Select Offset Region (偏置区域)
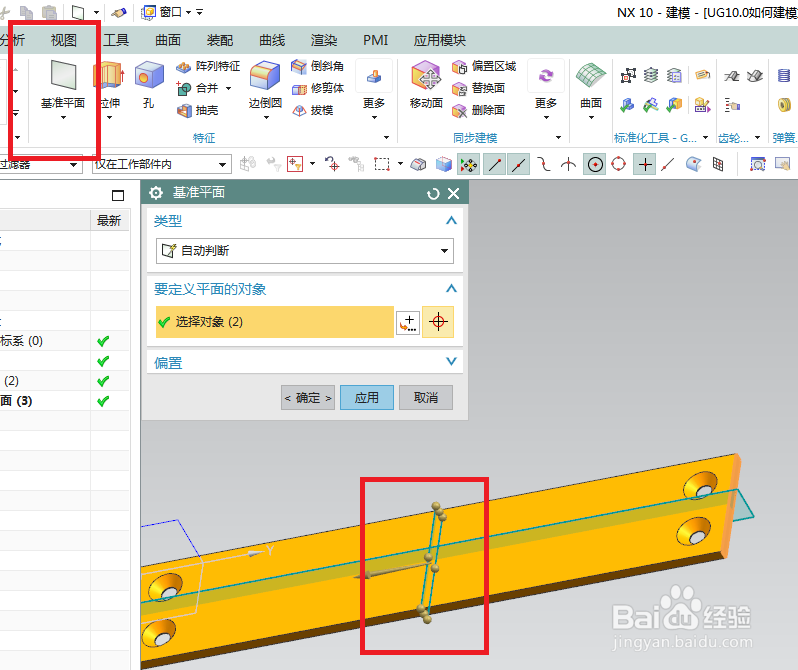Screen dimensions: 798x670 click(484, 66)
